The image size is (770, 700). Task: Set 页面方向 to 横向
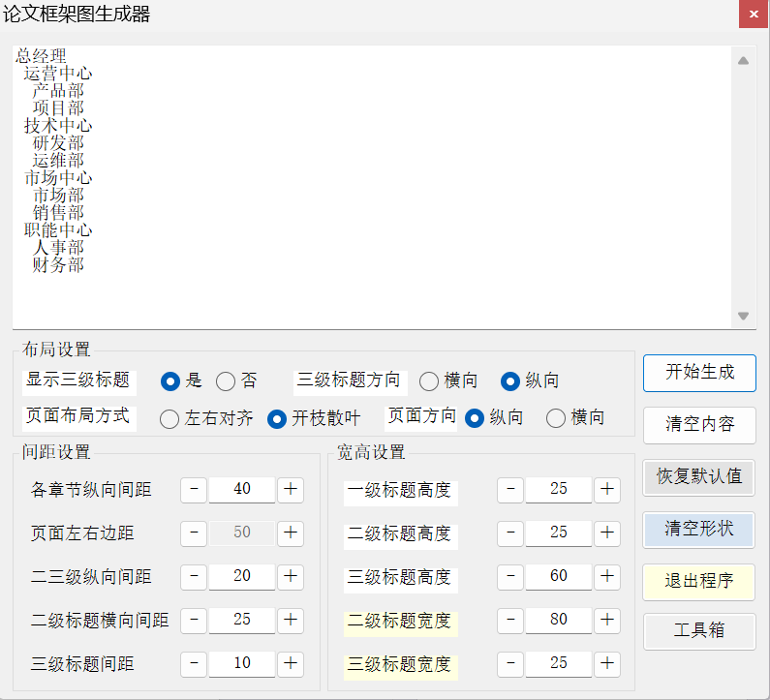pos(556,418)
